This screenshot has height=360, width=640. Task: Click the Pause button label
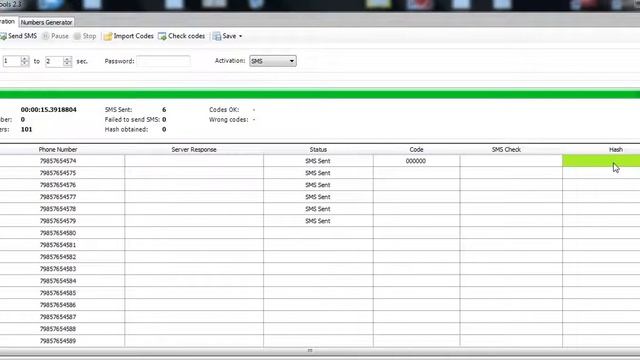tap(60, 36)
